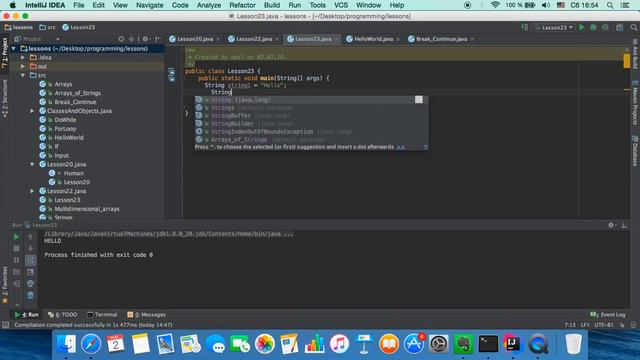The image size is (640, 360).
Task: Select the Human class under Lesson20.java
Action: (73, 173)
